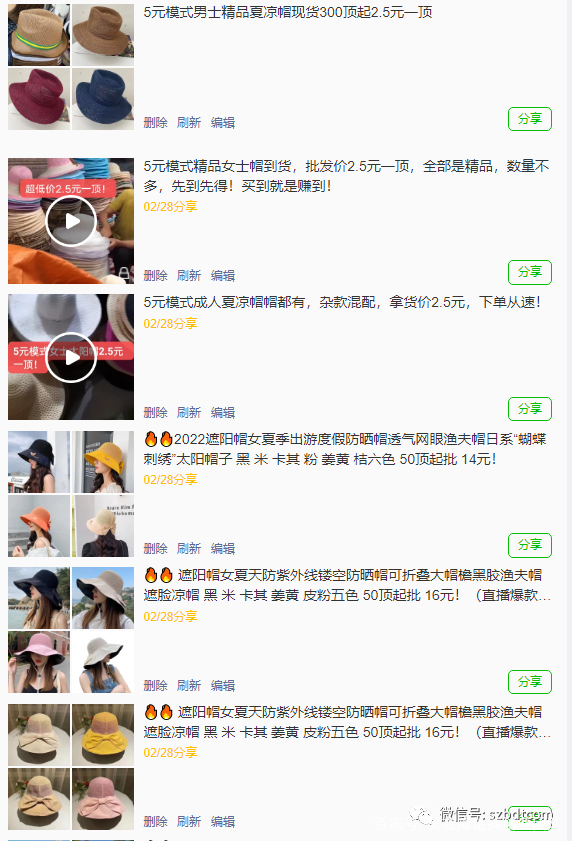Viewport: 572px width, 841px height.
Task: Delete the men's summer hat listing
Action: tap(155, 123)
